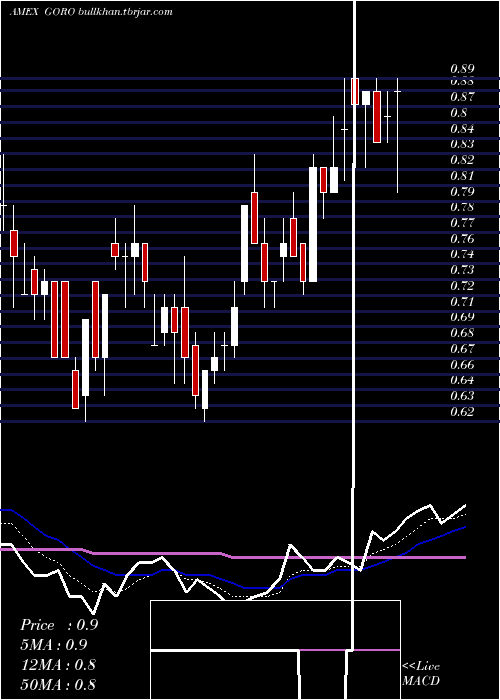Select the 0.82 price axis label
This screenshot has width=500, height=700.
pyautogui.click(x=462, y=160)
